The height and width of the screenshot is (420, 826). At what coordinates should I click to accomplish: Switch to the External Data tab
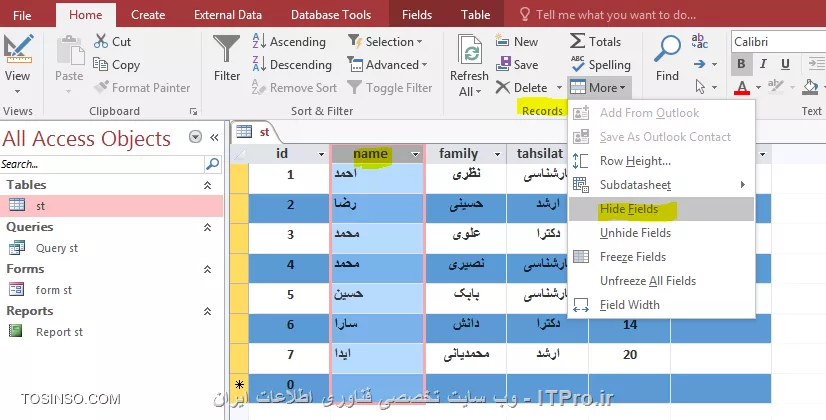pyautogui.click(x=228, y=15)
